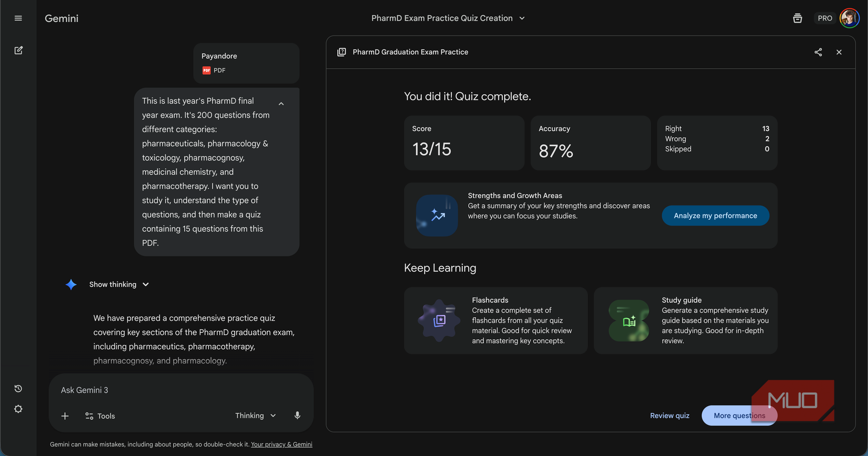Open the Tools menu
This screenshot has width=868, height=456.
point(100,416)
